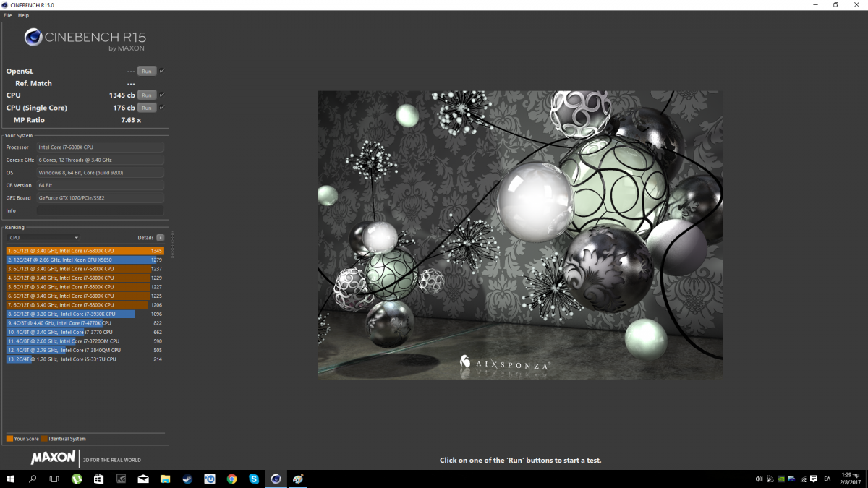The image size is (868, 488).
Task: Open the Mail app on taskbar
Action: 143,479
